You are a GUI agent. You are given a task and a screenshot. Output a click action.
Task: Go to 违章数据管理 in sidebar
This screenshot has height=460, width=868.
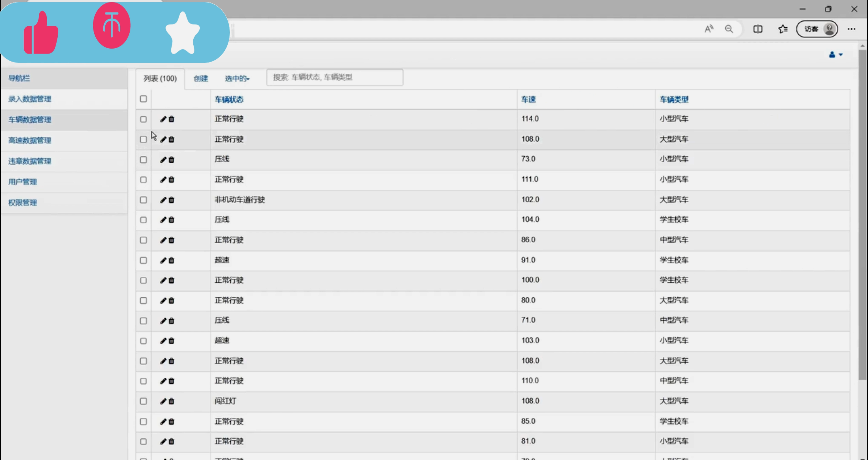coord(30,161)
